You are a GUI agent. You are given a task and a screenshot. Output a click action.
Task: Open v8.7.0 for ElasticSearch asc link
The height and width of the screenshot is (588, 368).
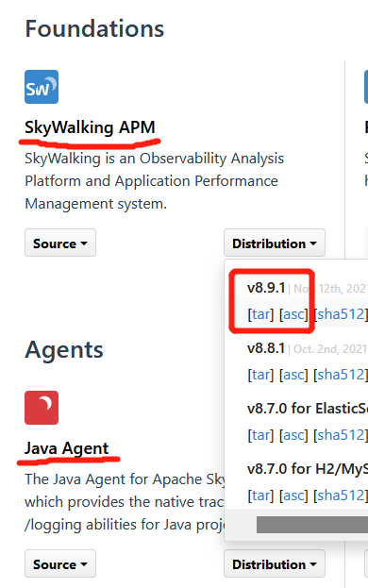pyautogui.click(x=293, y=435)
